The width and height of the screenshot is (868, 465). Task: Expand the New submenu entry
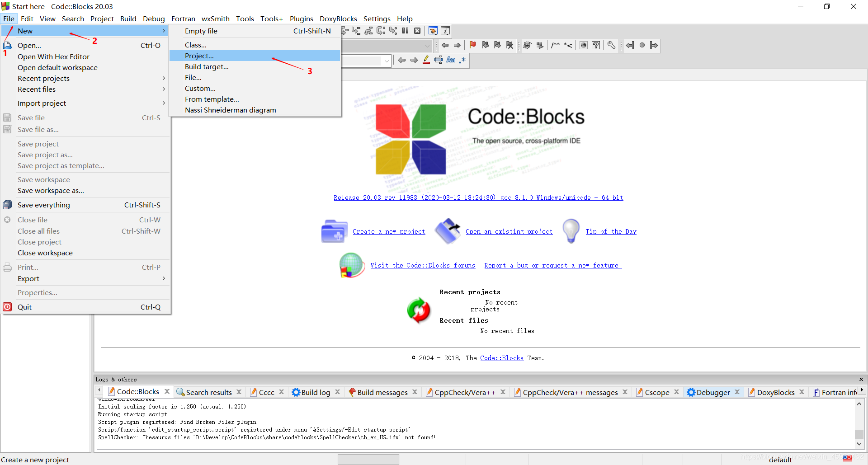tap(85, 31)
